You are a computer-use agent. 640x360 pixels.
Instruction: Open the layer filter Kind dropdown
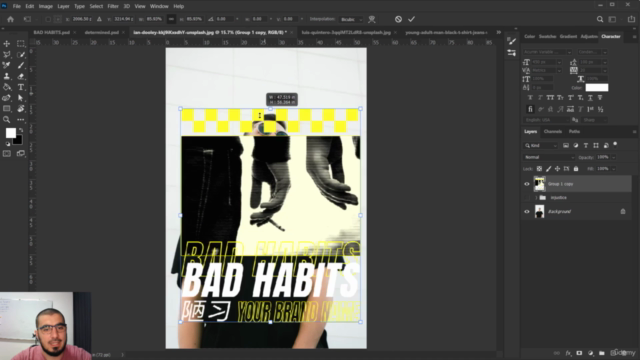[x=541, y=145]
